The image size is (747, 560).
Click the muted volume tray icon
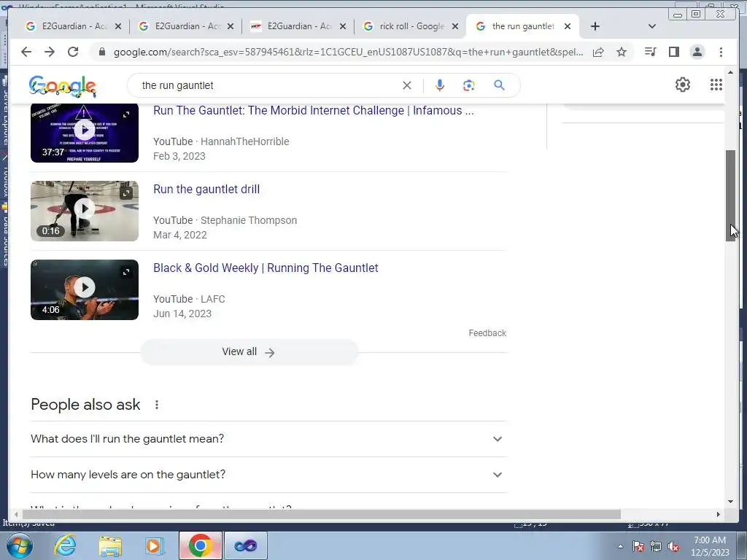click(673, 546)
